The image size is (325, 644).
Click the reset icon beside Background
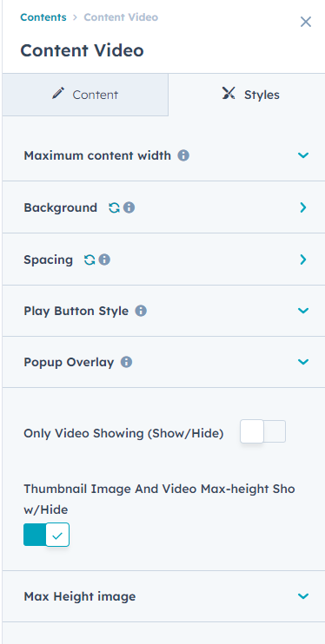[x=114, y=207]
